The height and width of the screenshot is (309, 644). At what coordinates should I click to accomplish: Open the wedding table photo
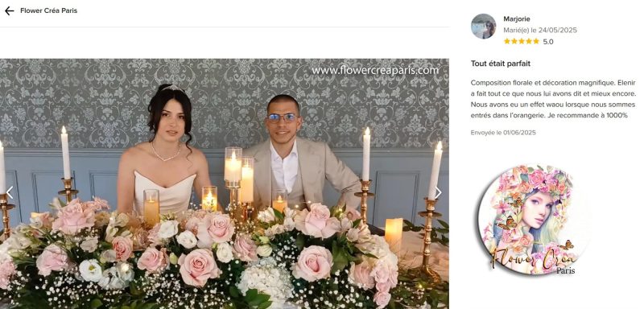point(225,183)
